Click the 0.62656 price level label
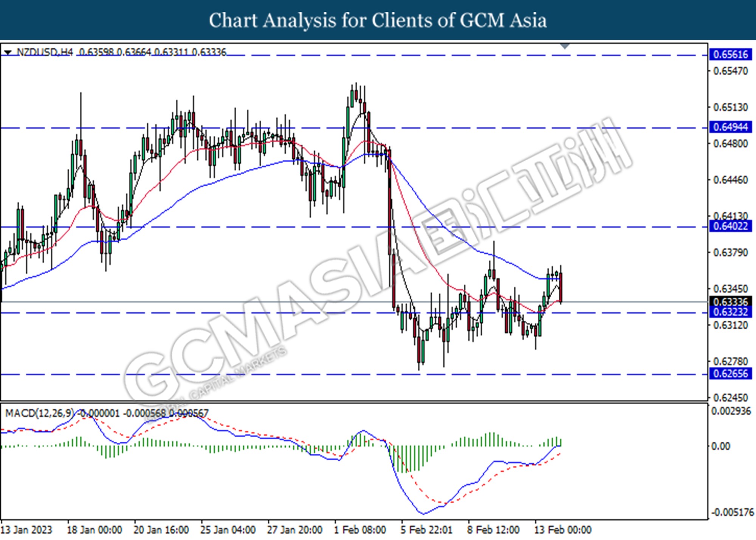Image resolution: width=756 pixels, height=540 pixels. pos(730,374)
